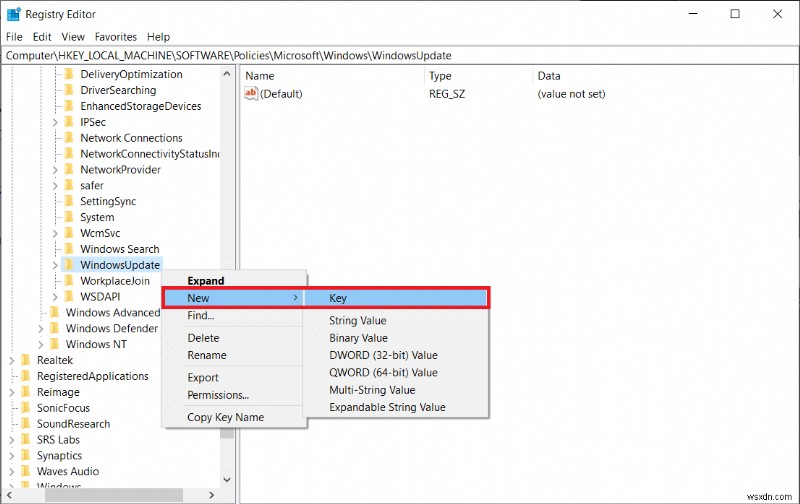Click the registry path address bar
This screenshot has height=504, width=800.
click(399, 55)
